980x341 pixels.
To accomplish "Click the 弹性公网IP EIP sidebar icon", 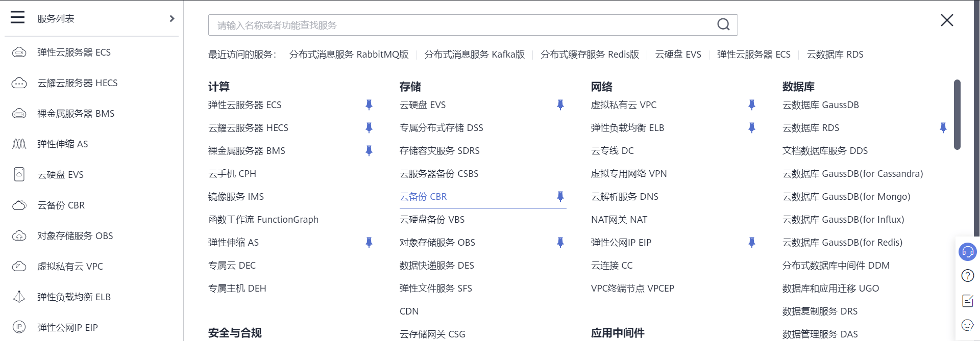I will coord(19,327).
